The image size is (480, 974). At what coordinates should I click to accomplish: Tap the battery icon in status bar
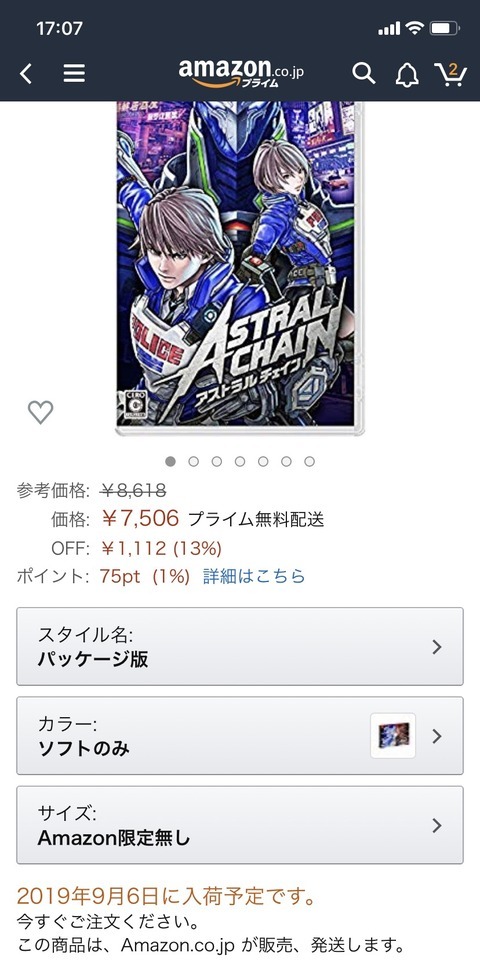click(445, 28)
